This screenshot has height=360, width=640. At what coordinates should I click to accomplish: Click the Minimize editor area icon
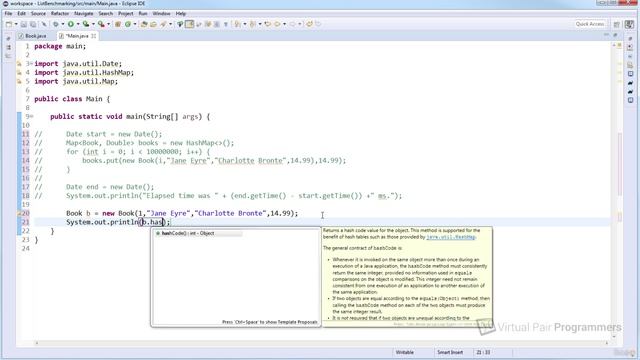click(606, 36)
